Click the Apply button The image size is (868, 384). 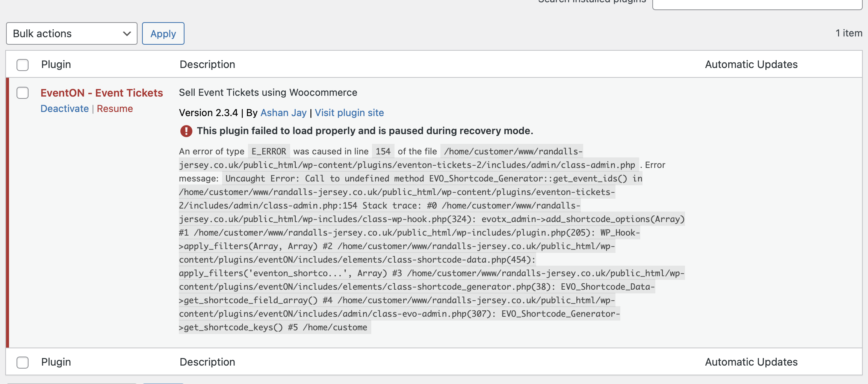[163, 33]
